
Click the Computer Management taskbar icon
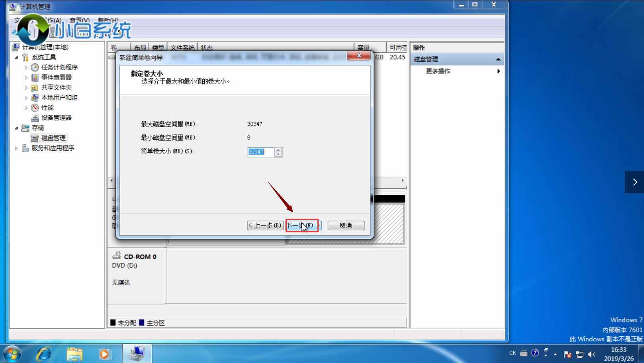137,354
